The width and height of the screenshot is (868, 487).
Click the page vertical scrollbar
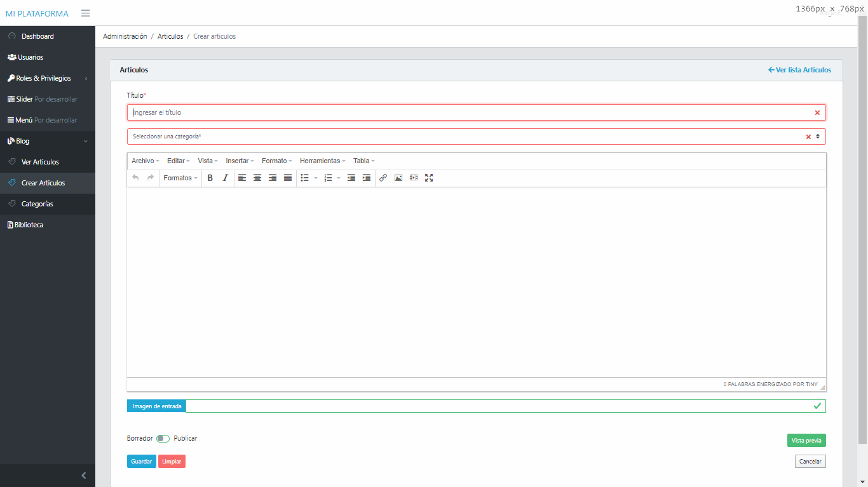coord(862,230)
